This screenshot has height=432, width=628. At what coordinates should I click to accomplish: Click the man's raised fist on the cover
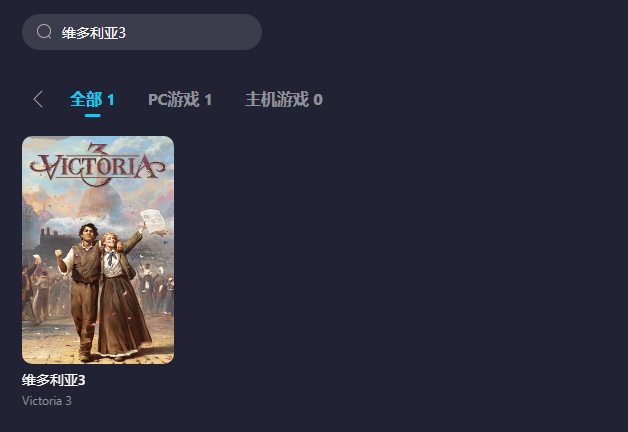pyautogui.click(x=59, y=253)
